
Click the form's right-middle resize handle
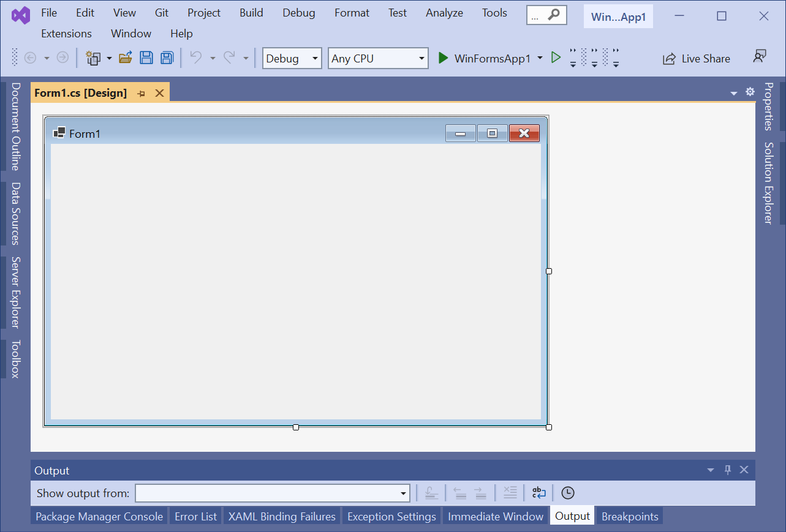tap(549, 271)
